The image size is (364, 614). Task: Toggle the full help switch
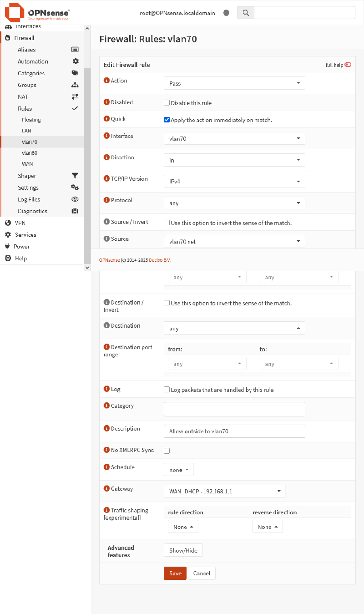point(348,65)
